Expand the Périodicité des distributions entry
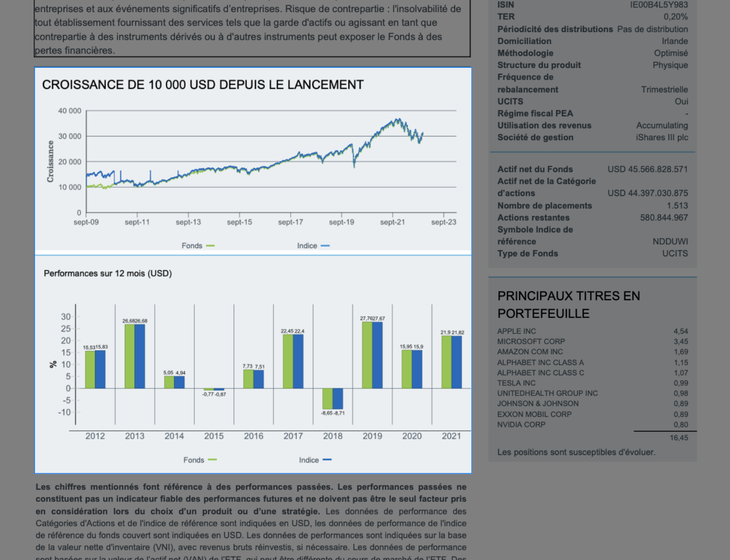 (555, 29)
